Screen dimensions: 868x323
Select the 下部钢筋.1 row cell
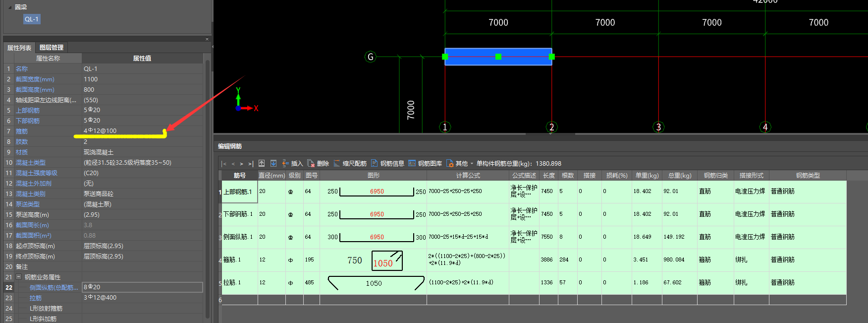click(239, 214)
